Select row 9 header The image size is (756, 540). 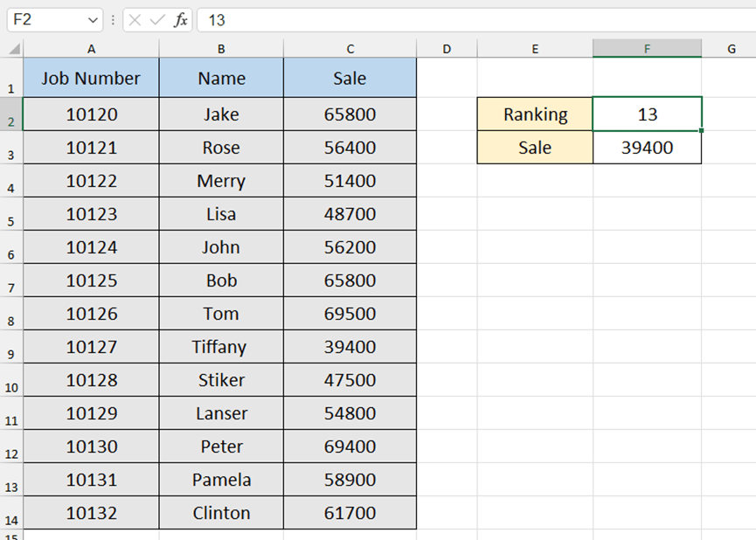[11, 347]
